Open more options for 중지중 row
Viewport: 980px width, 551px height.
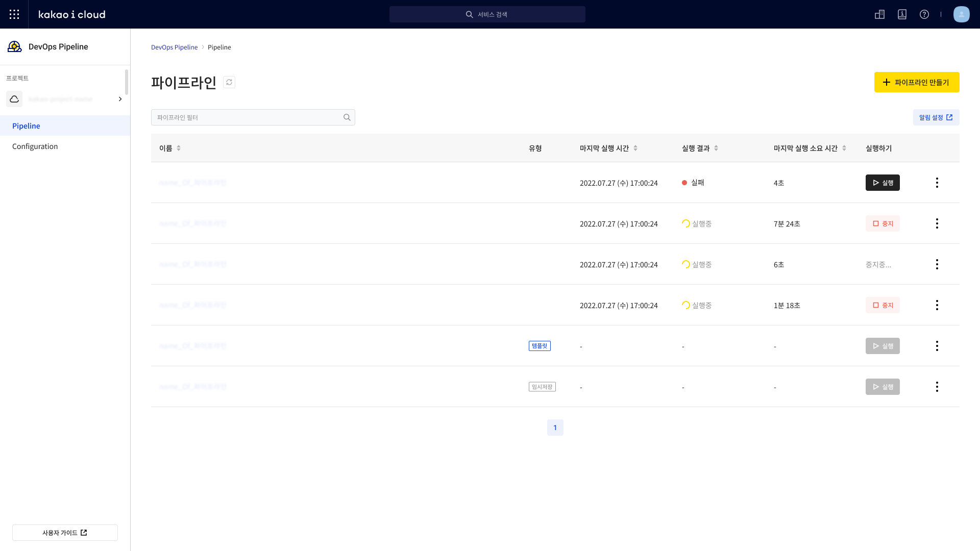pyautogui.click(x=937, y=264)
